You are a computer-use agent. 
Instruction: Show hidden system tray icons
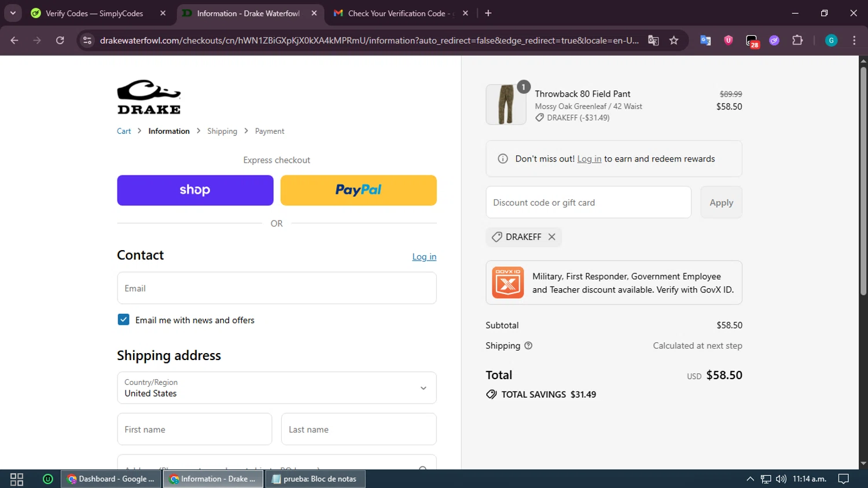tap(751, 479)
